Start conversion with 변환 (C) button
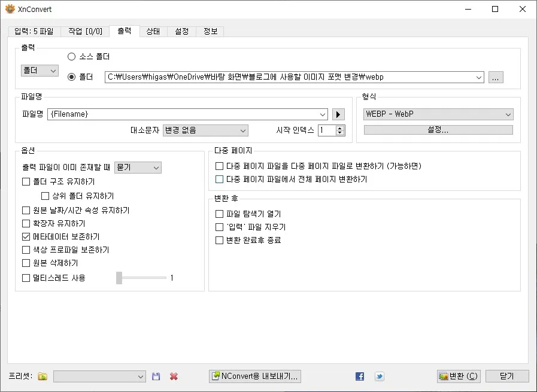 [x=459, y=376]
